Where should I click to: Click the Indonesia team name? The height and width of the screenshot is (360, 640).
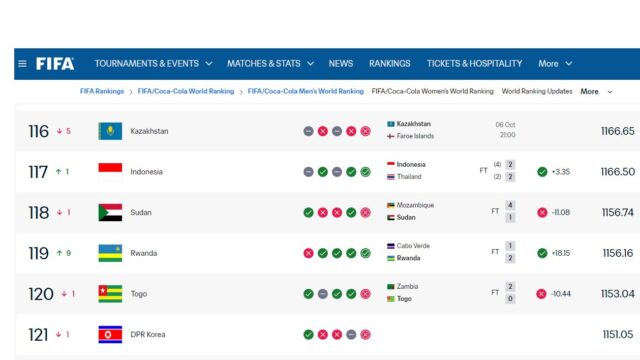coord(147,172)
